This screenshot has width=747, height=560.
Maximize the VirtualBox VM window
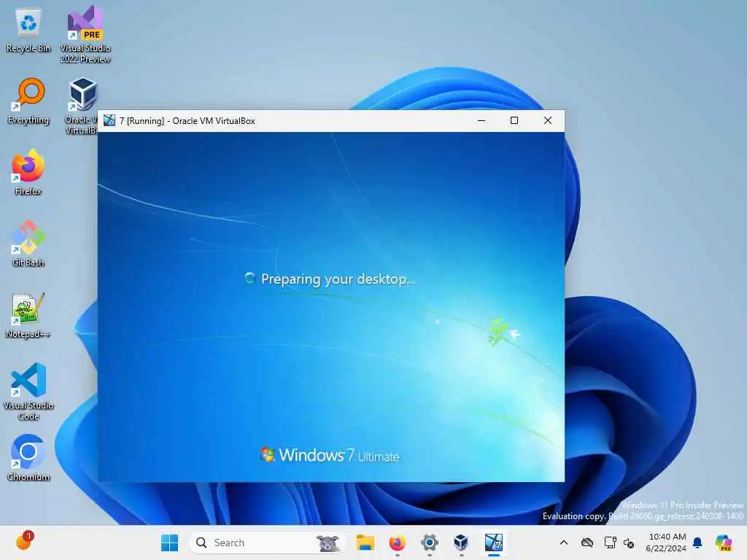pos(514,120)
